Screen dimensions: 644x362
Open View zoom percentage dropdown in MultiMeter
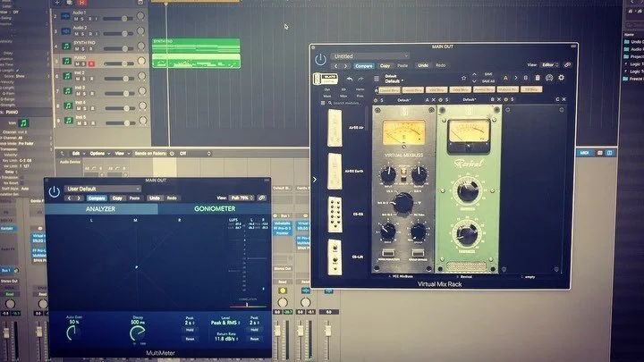(x=241, y=198)
